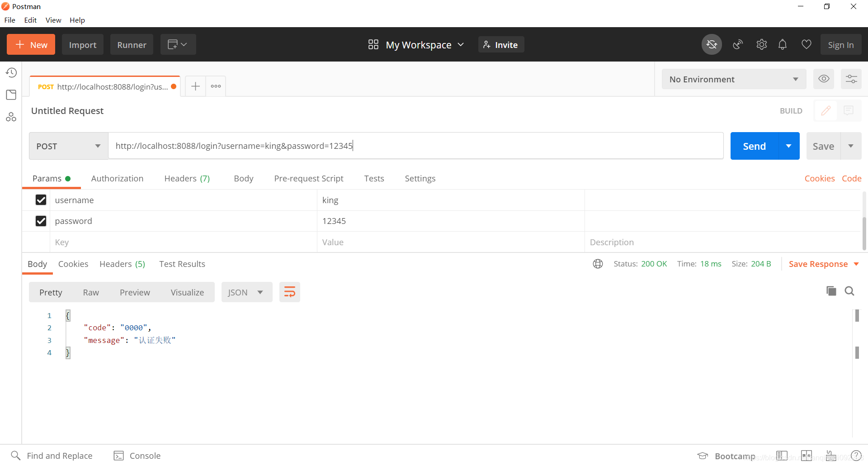Open the settings gear icon

762,44
